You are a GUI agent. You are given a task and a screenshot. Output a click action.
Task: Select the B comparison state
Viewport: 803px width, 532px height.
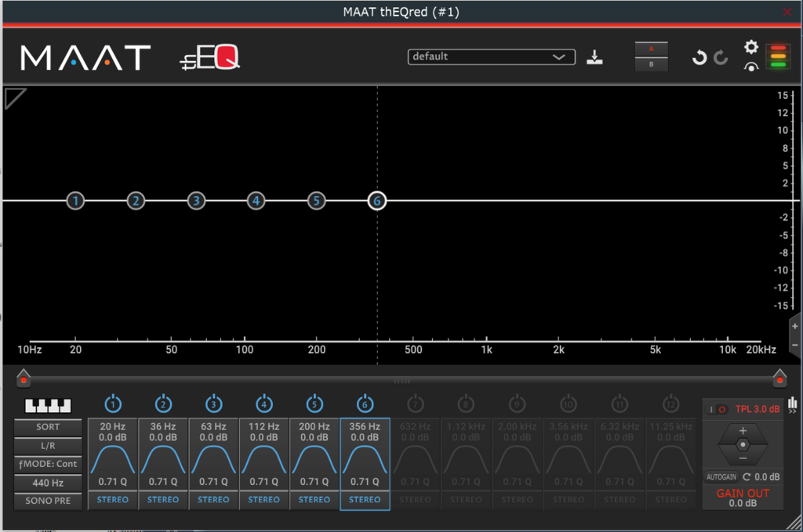point(651,64)
